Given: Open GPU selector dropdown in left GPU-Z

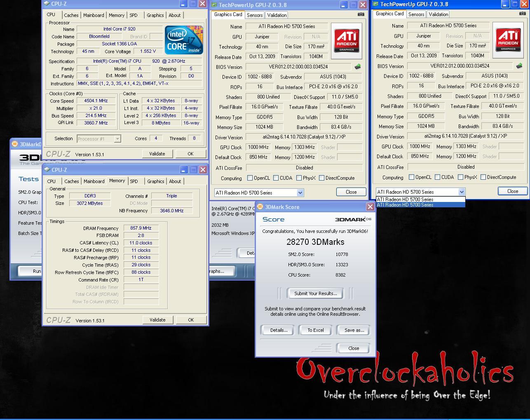Looking at the screenshot, I should click(x=300, y=192).
